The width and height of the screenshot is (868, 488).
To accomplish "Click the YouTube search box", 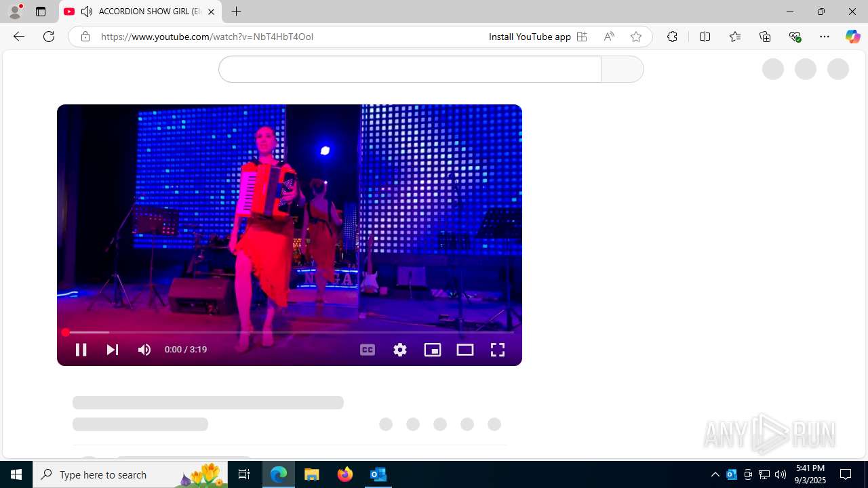I will pyautogui.click(x=410, y=69).
